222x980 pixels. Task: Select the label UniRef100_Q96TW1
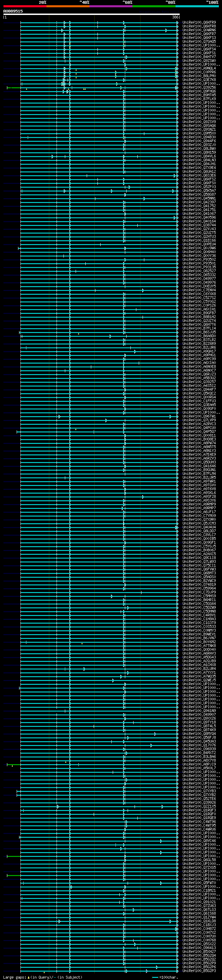(199, 416)
